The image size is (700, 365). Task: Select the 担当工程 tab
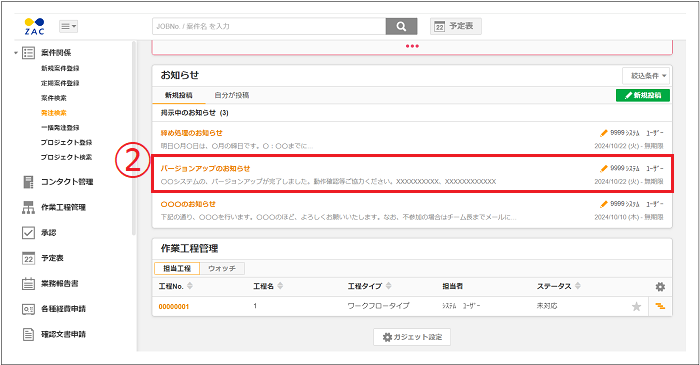click(x=177, y=268)
